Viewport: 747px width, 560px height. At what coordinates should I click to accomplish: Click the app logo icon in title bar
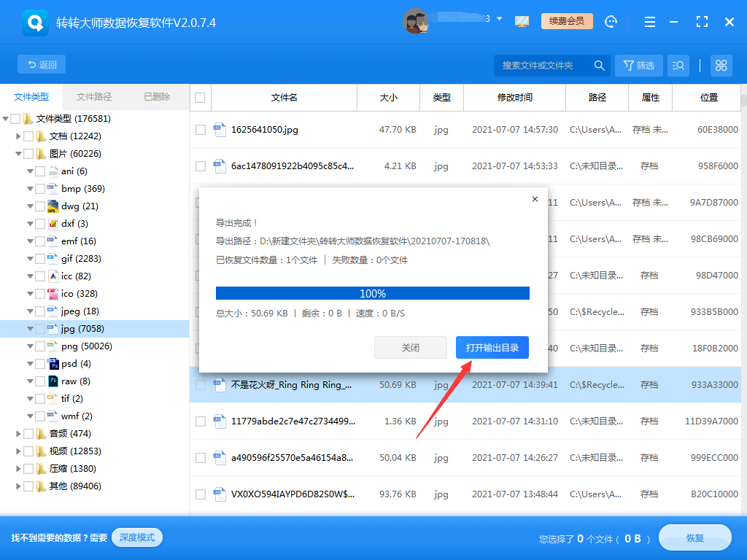click(35, 23)
